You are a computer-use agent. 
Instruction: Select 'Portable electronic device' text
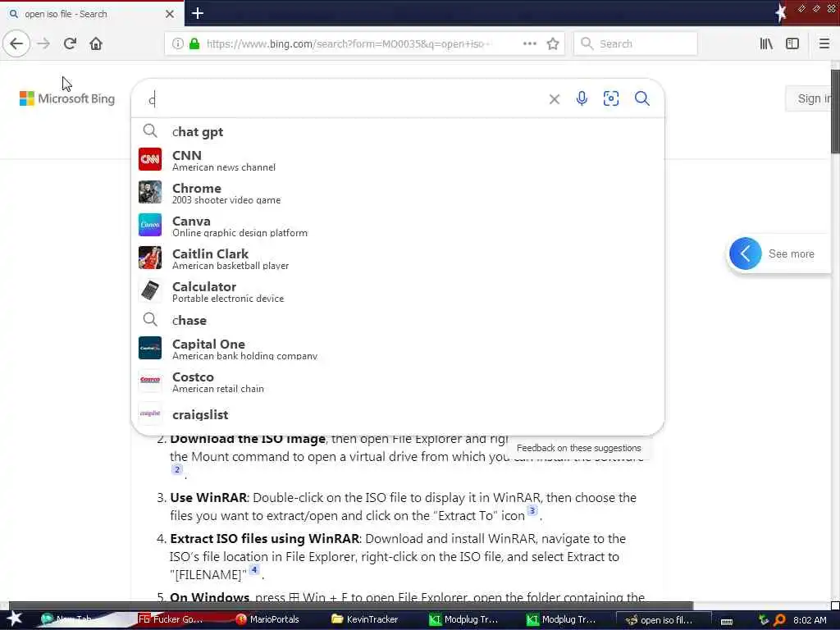coord(228,299)
